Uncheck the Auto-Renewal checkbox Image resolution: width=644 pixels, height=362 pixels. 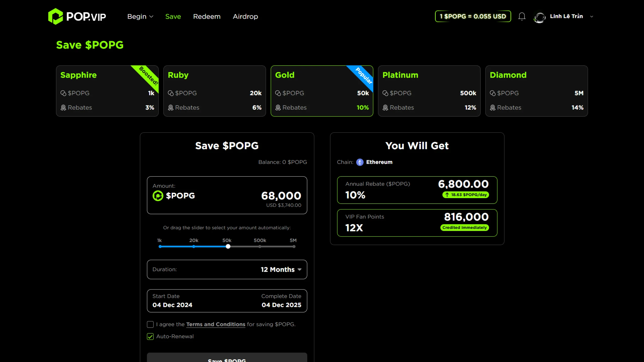pos(150,337)
